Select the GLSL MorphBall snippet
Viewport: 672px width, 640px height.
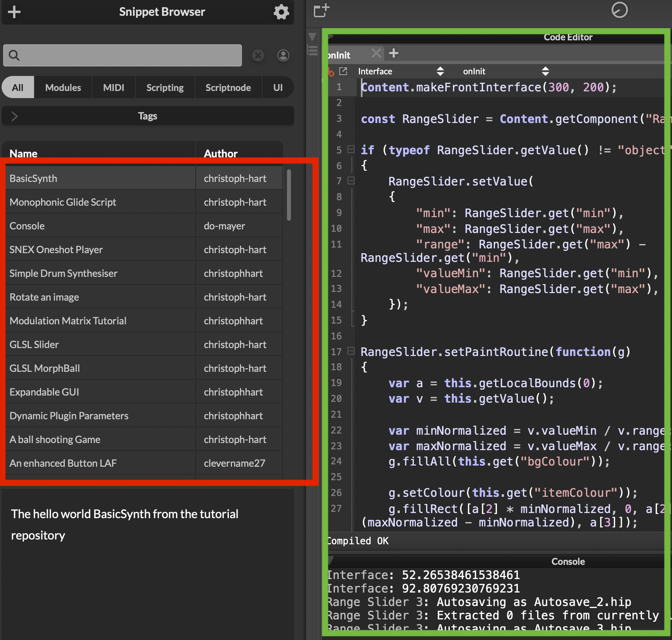point(144,368)
